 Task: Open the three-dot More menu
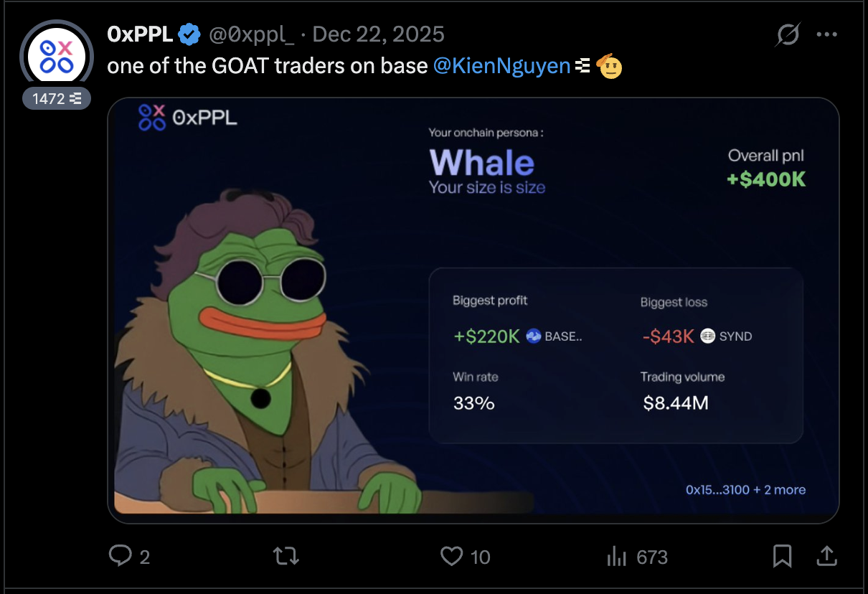(x=827, y=34)
